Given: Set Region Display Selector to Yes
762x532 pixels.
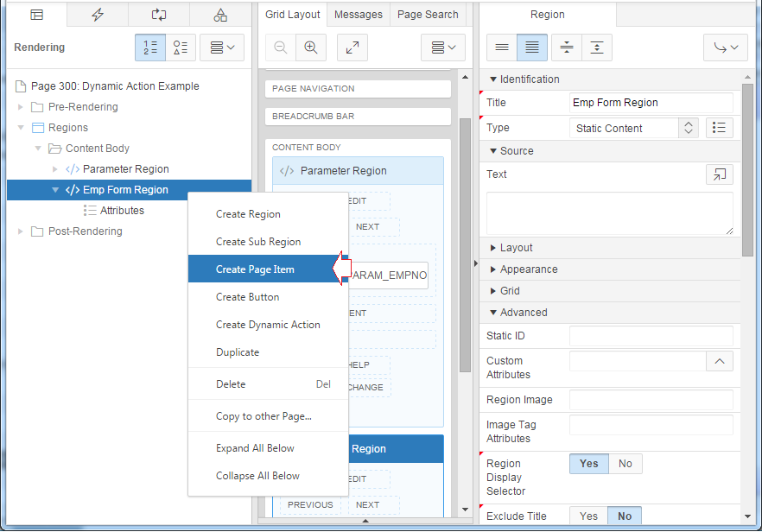Looking at the screenshot, I should click(589, 464).
